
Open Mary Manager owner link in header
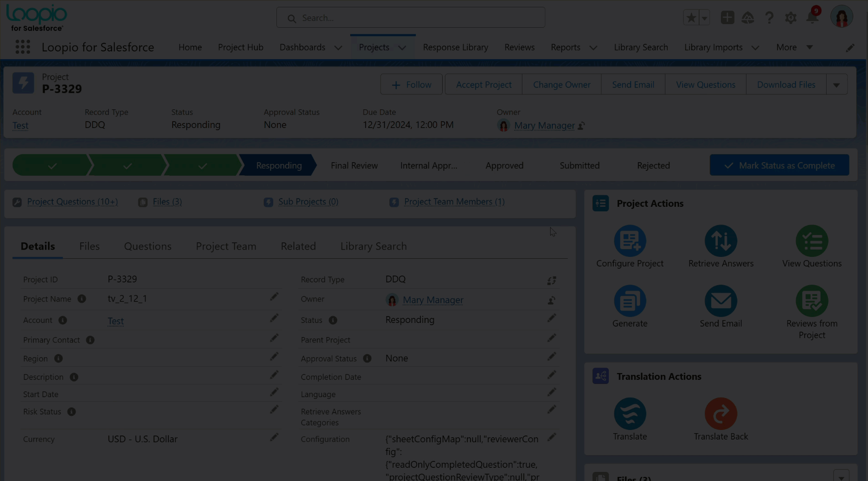(x=544, y=126)
